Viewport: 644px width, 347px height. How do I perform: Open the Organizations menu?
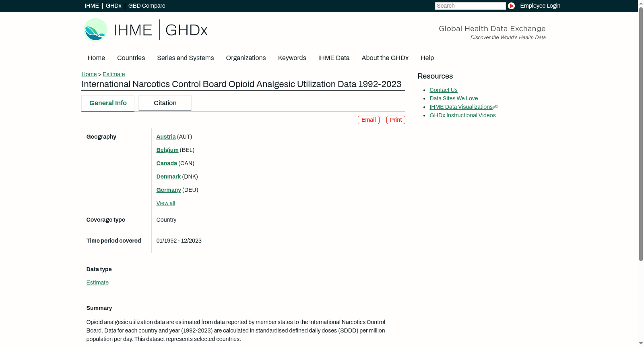[x=246, y=58]
